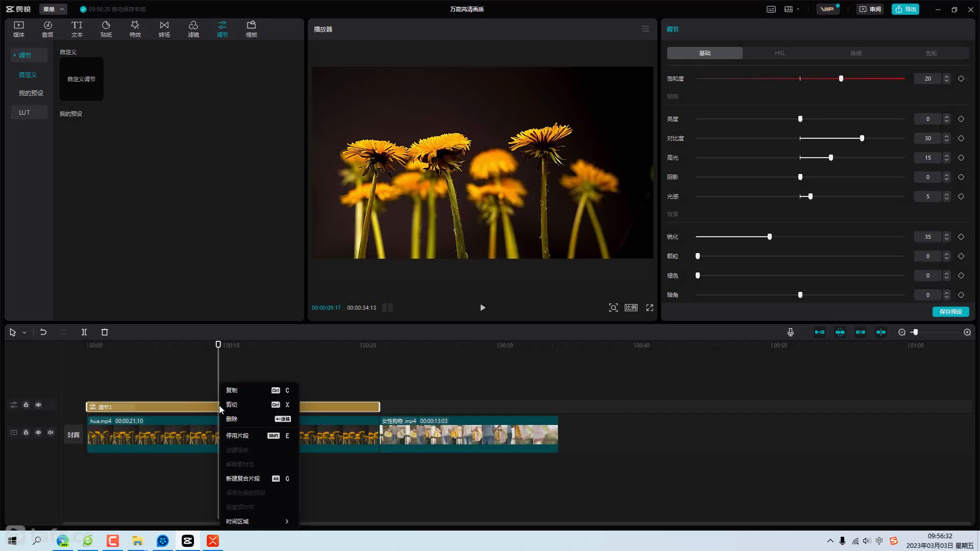Image resolution: width=980 pixels, height=551 pixels.
Task: Adjust the 高光 value stepper
Action: pyautogui.click(x=947, y=158)
